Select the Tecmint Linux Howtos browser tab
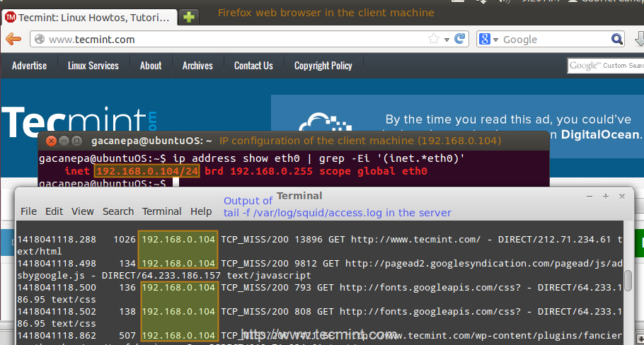 (90, 18)
